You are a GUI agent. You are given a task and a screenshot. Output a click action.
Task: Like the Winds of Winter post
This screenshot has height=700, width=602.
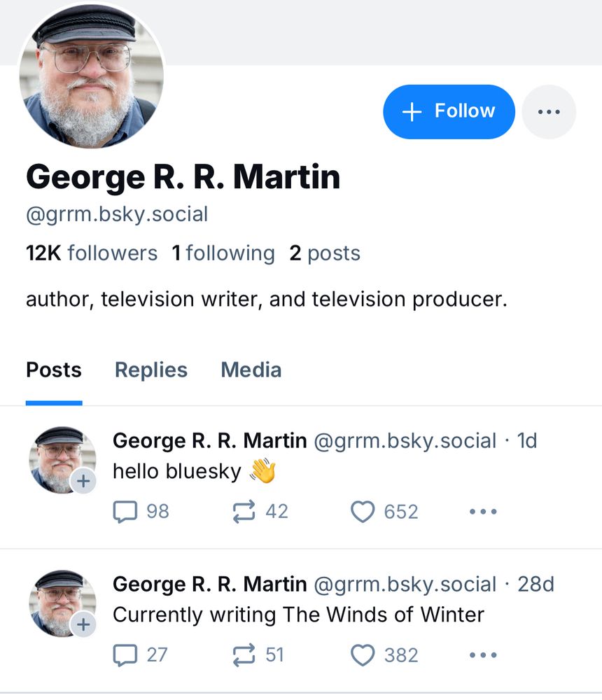pos(363,655)
